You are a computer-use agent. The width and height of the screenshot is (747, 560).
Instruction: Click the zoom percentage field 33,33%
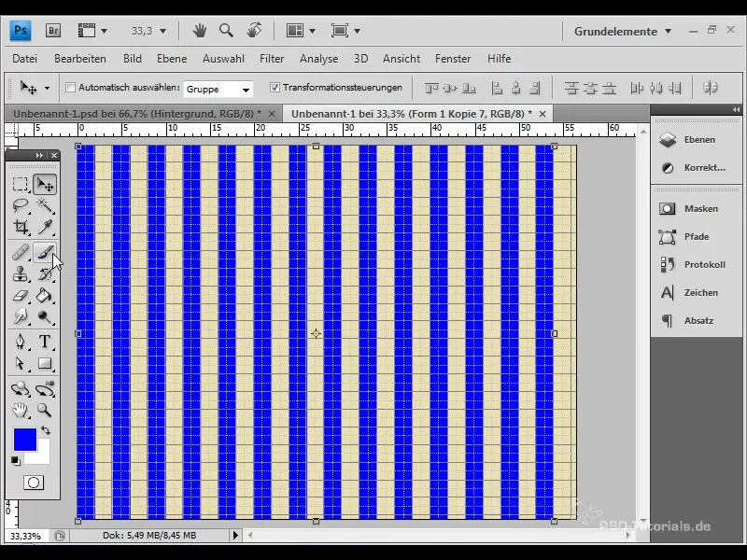click(26, 536)
